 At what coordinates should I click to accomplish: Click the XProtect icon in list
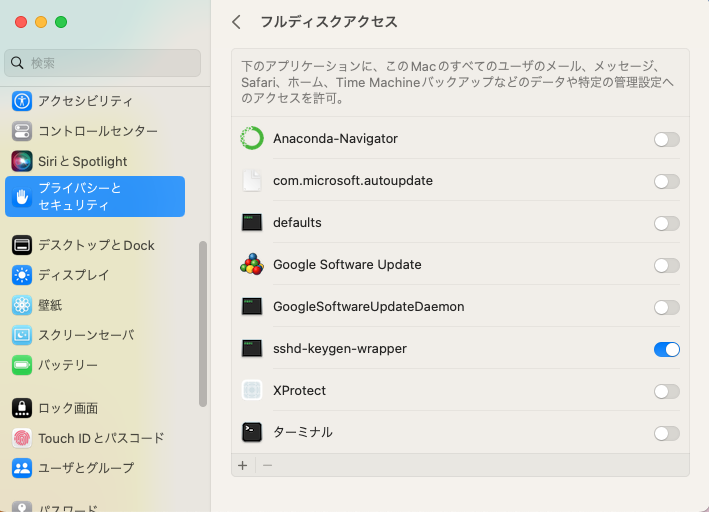(252, 391)
